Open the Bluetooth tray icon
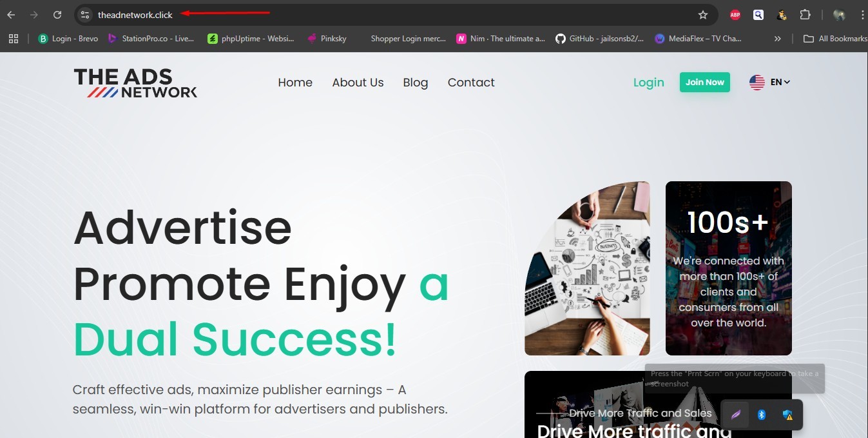Image resolution: width=868 pixels, height=438 pixels. coord(761,415)
